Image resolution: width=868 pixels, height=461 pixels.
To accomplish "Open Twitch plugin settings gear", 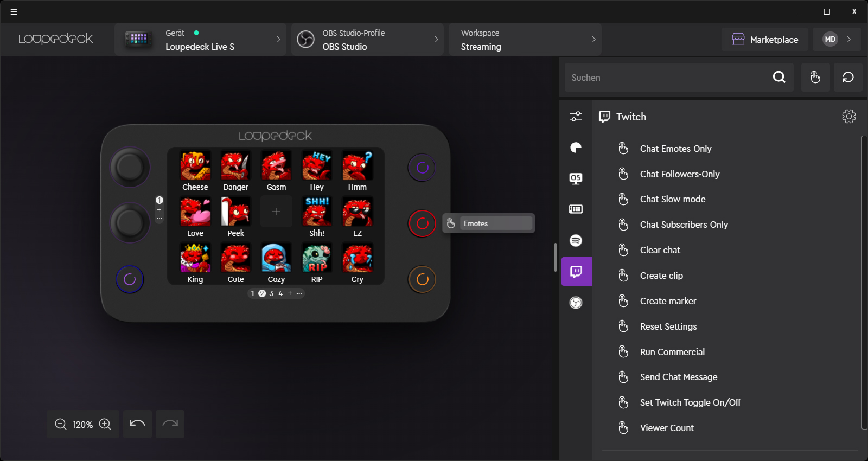I will tap(848, 117).
